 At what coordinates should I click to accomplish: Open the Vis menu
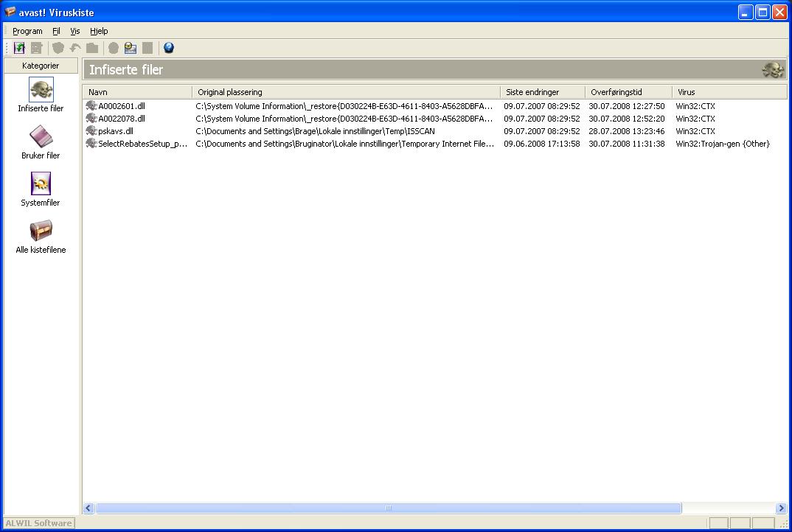(x=74, y=31)
